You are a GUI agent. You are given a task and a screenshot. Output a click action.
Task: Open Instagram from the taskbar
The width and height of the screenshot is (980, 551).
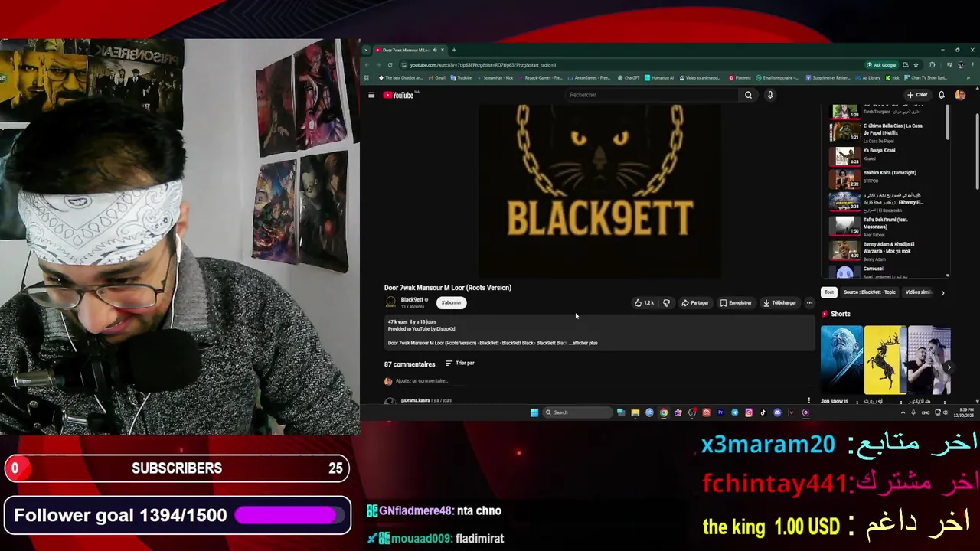click(749, 412)
